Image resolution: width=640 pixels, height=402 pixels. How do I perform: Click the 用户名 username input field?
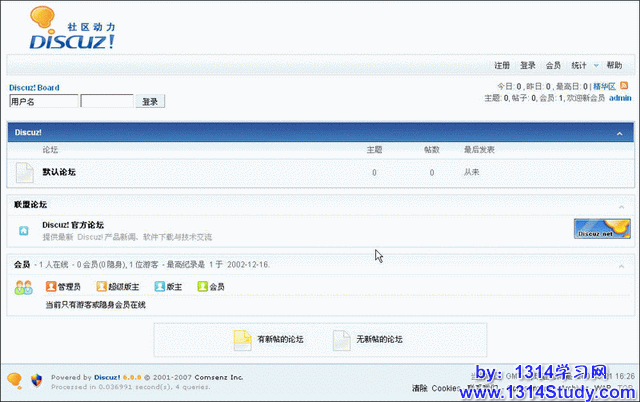coord(43,101)
